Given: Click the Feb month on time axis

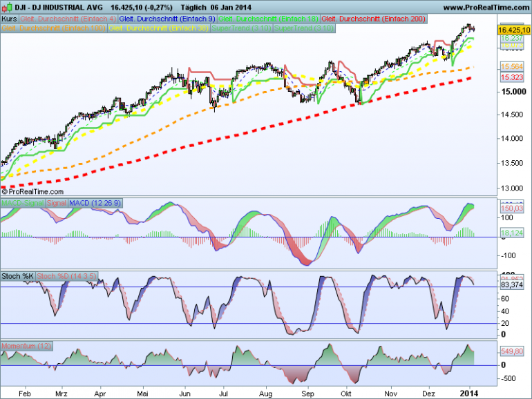Looking at the screenshot, I should 25,393.
